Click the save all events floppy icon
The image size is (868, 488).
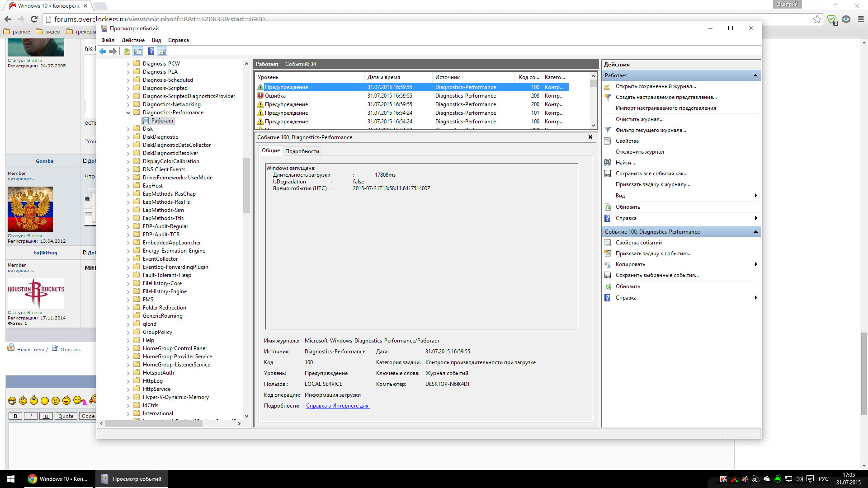tap(608, 174)
